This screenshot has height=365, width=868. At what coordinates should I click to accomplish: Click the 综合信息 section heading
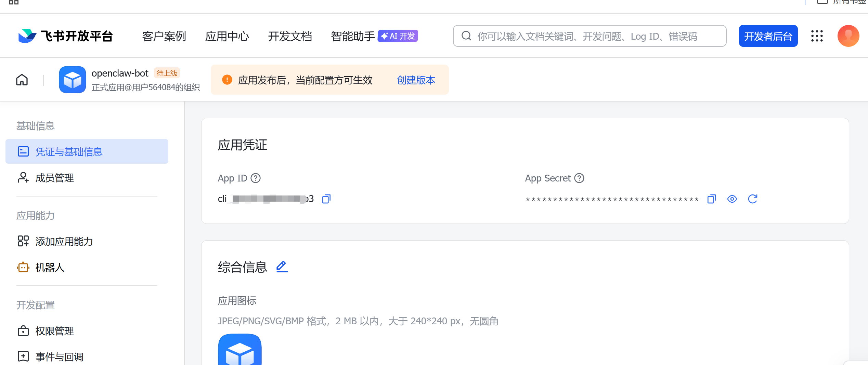(x=243, y=267)
